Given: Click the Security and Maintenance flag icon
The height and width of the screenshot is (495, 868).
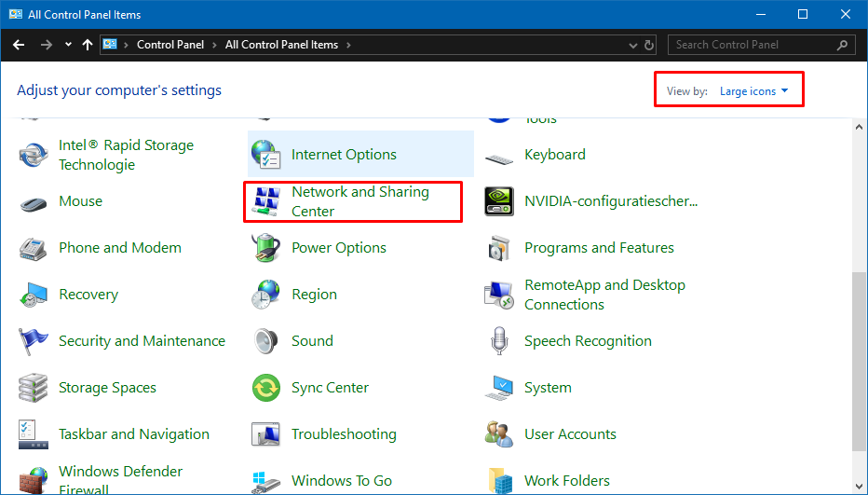Looking at the screenshot, I should (34, 341).
